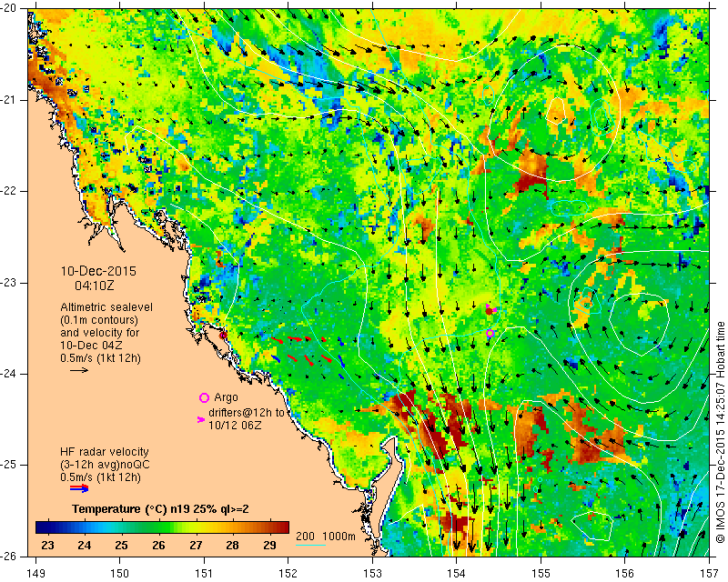Click the magenta Argo float marker on map

pos(490,333)
